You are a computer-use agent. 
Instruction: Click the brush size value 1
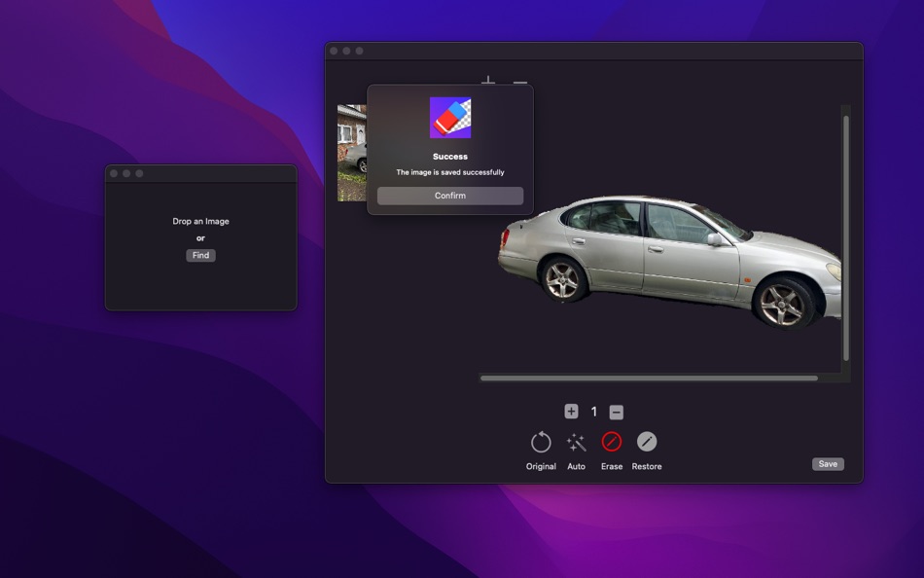tap(594, 412)
